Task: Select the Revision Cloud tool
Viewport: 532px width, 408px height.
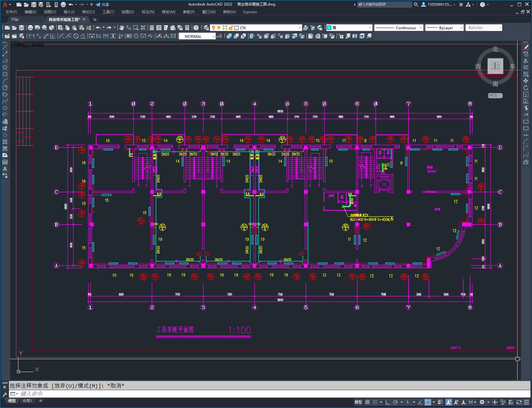Action: (x=5, y=94)
